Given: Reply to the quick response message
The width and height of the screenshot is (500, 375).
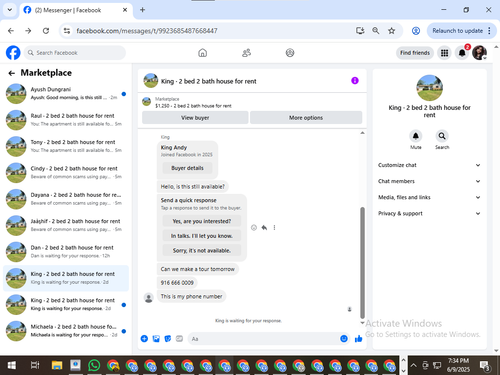Looking at the screenshot, I should 264,228.
